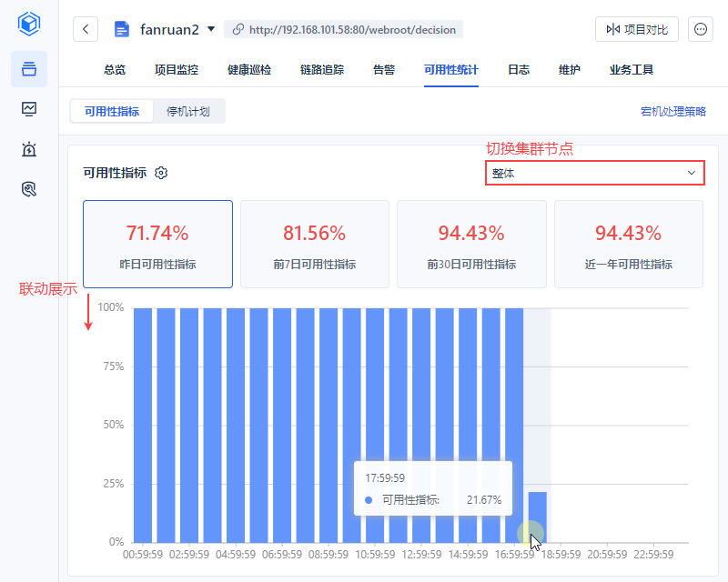Click the 22:59:59 axis label
728x582 pixels.
click(653, 555)
